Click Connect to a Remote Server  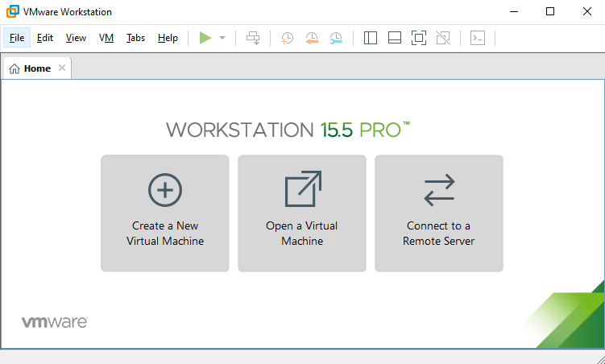[x=439, y=213]
